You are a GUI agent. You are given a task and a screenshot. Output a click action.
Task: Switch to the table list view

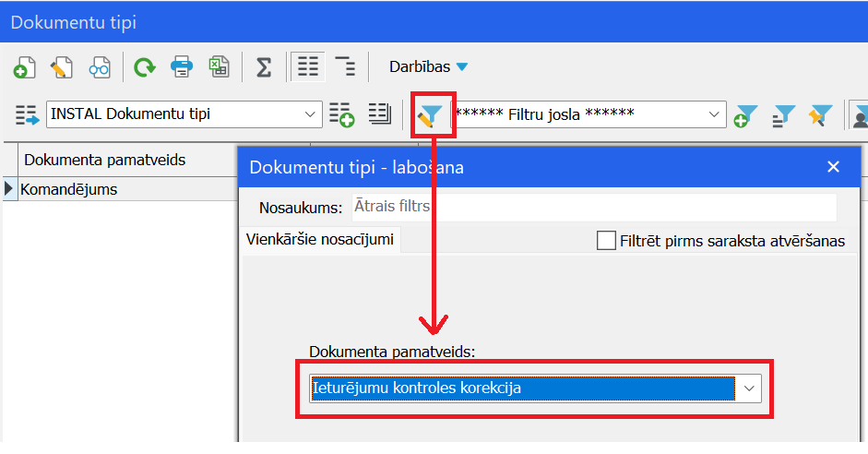[308, 67]
